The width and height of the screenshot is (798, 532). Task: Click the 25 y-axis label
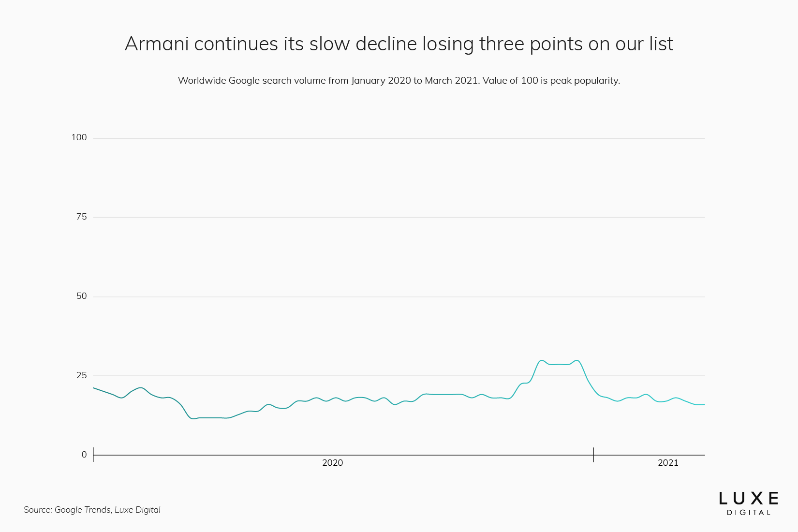point(81,376)
